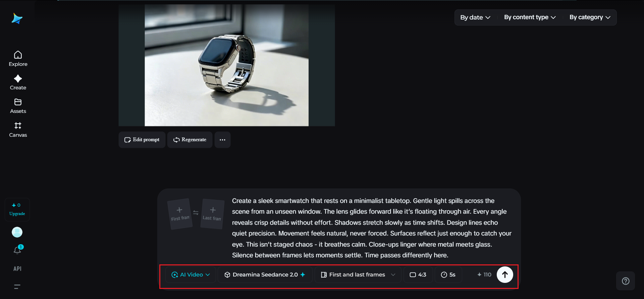Open notifications bell
The width and height of the screenshot is (644, 299).
[x=17, y=250]
